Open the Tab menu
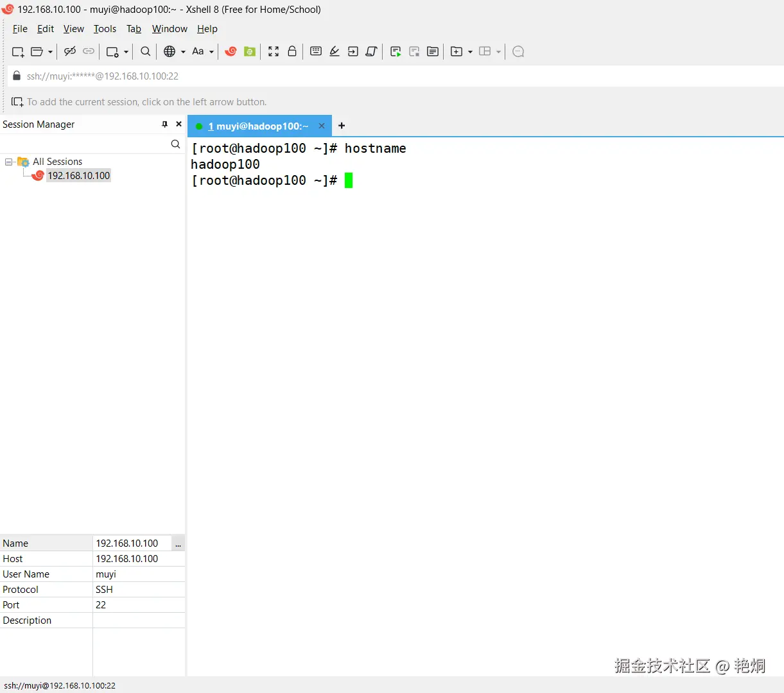 pos(134,29)
